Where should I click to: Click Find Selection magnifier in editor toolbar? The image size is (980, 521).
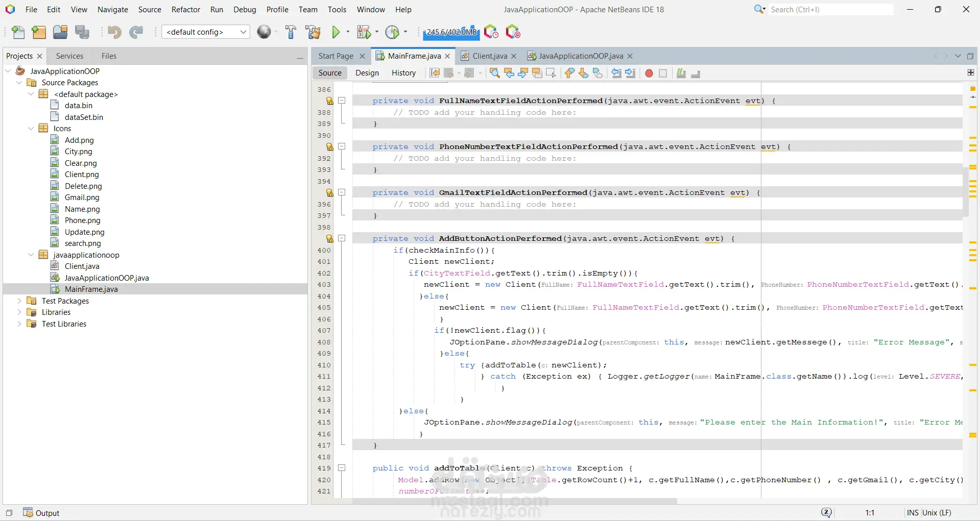pos(494,73)
